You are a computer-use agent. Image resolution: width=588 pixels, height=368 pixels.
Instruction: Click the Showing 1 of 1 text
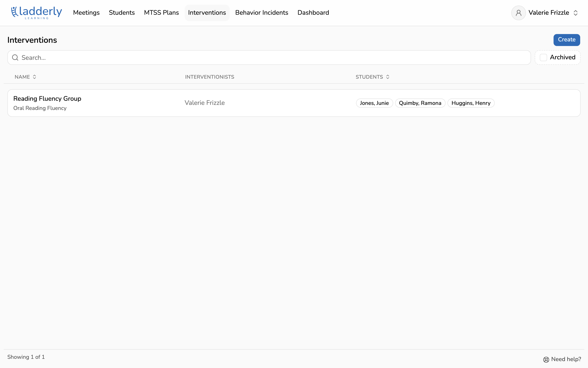[x=26, y=357]
